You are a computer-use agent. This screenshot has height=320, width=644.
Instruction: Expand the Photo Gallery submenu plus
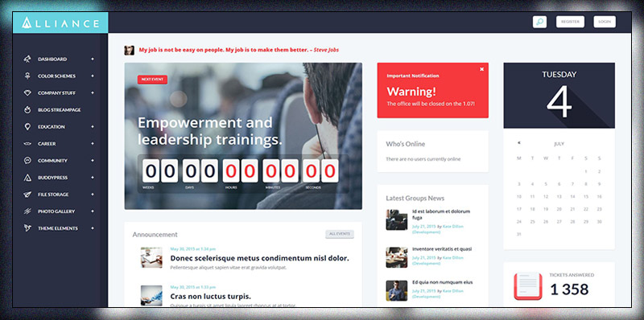click(93, 211)
